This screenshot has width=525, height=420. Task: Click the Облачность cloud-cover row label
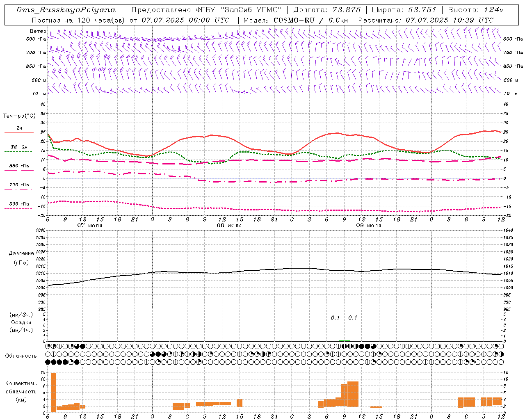tap(21, 356)
